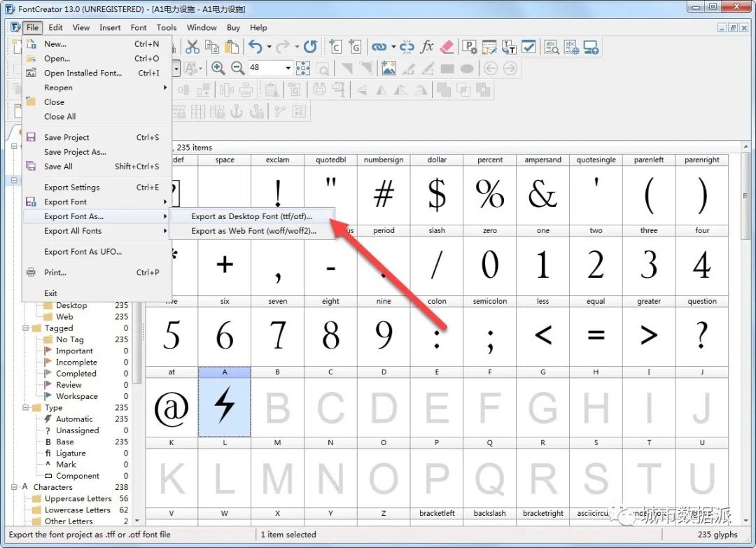The height and width of the screenshot is (548, 756).
Task: Select Open Installed Font menu entry
Action: [97, 73]
